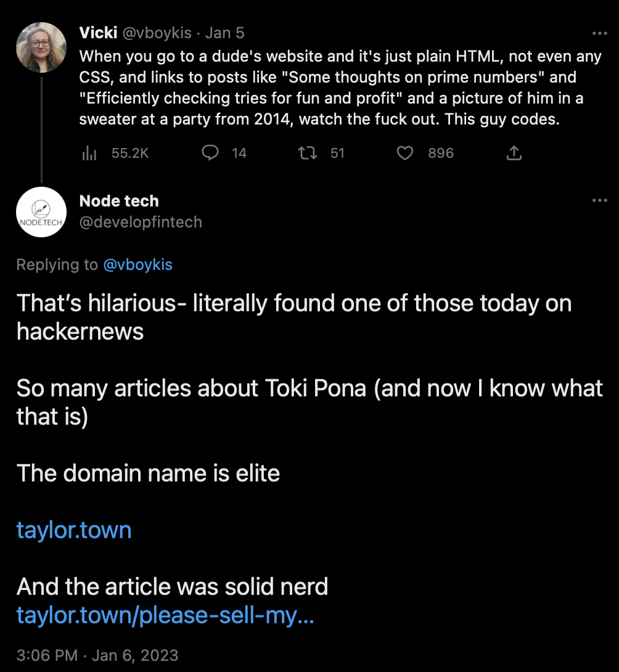The width and height of the screenshot is (619, 672).
Task: Click Node tech's circular profile avatar
Action: [x=41, y=211]
